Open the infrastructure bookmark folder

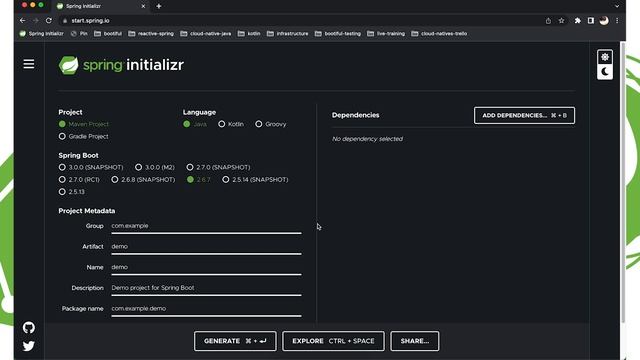tap(288, 34)
